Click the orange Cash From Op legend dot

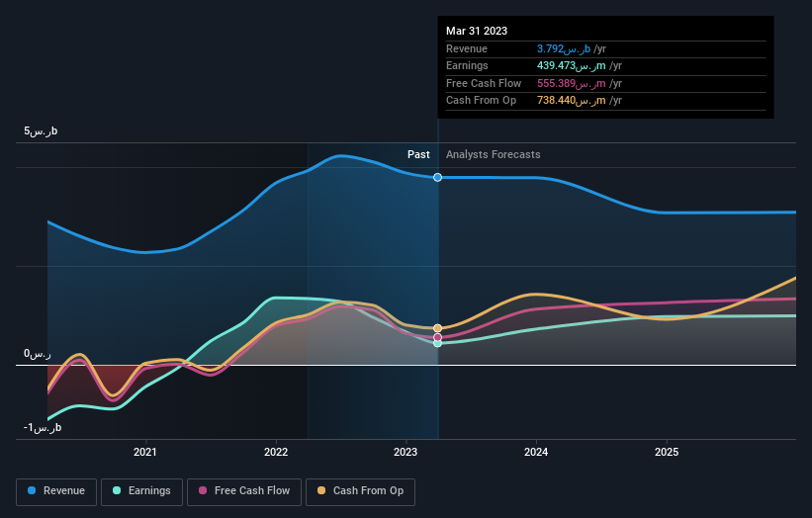point(321,490)
